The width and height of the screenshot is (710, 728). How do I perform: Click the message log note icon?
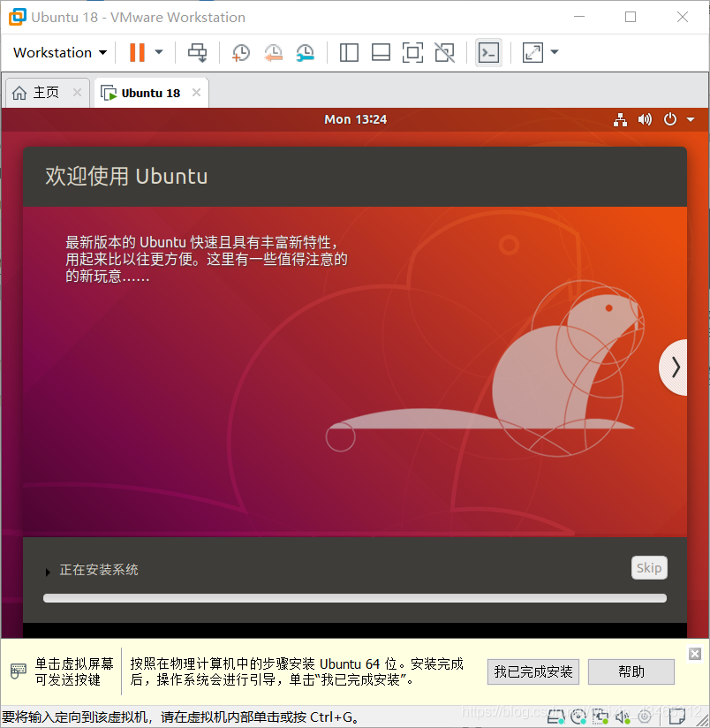pos(677,717)
